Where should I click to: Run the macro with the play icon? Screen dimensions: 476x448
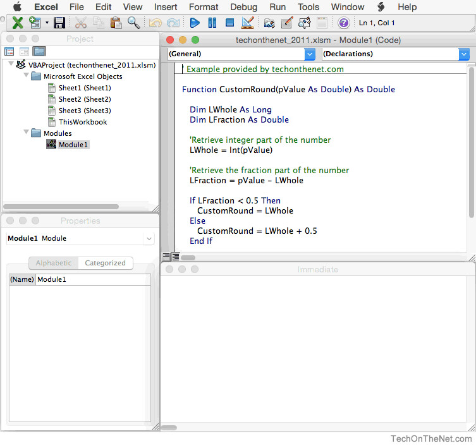[195, 23]
